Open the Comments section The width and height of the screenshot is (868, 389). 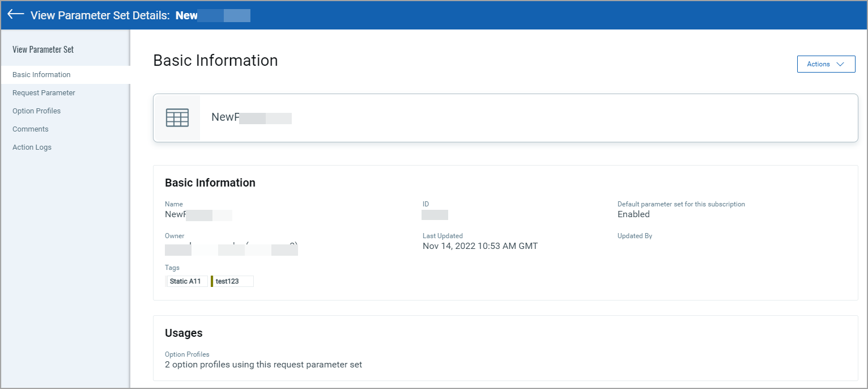(31, 129)
